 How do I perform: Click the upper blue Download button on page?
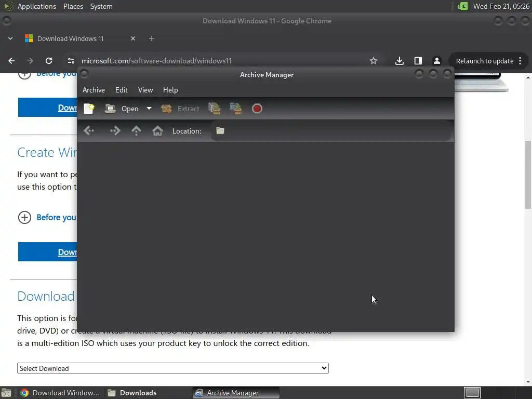point(47,108)
